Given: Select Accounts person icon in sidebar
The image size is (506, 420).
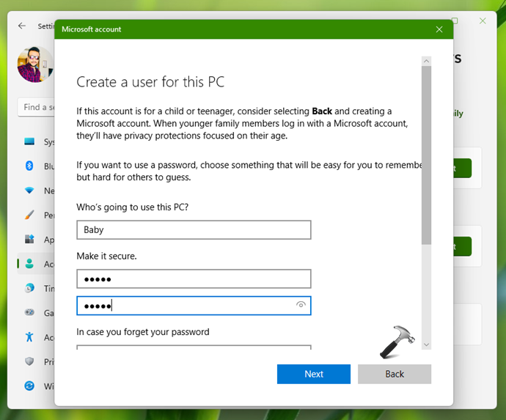Looking at the screenshot, I should [x=29, y=264].
